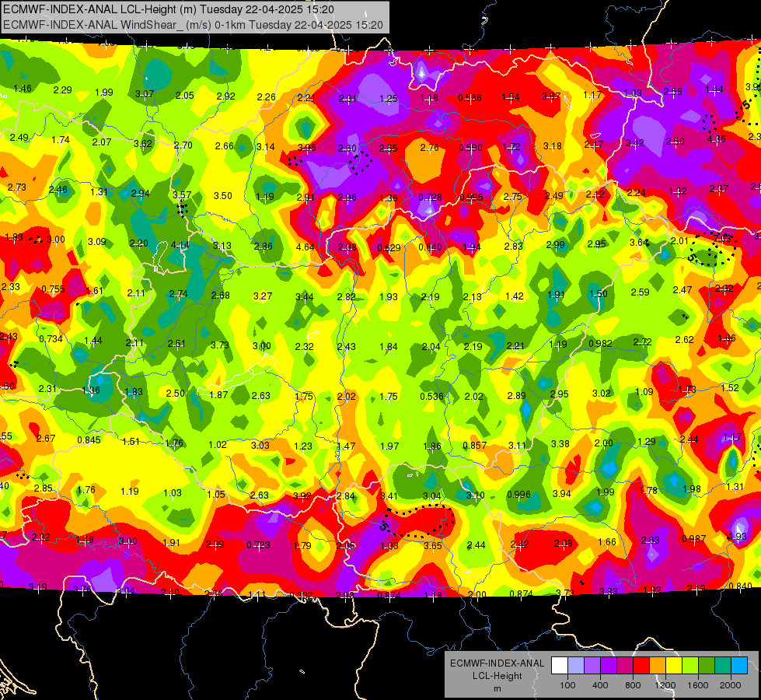Screen dimensions: 761x700
Task: Click the wind shear value 0.987
Action: pyautogui.click(x=694, y=538)
